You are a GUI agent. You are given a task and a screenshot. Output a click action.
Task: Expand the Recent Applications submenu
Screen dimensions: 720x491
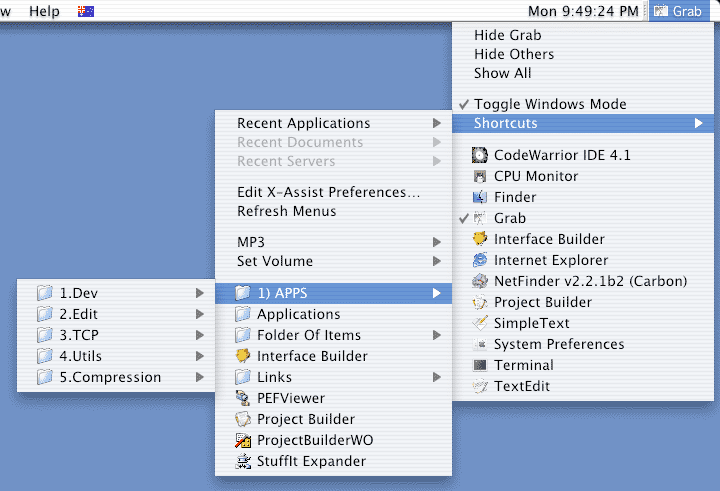(436, 123)
